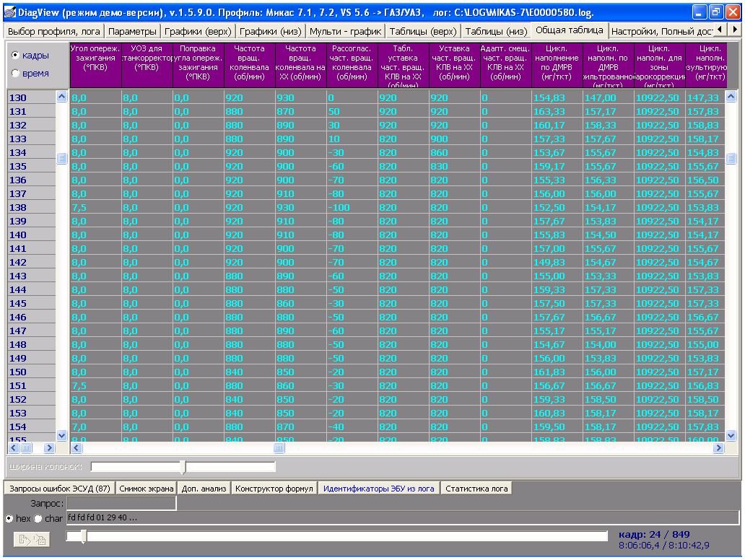Click the frame list's scroll up arrow
Viewport: 745px width, 560px height.
click(x=61, y=97)
